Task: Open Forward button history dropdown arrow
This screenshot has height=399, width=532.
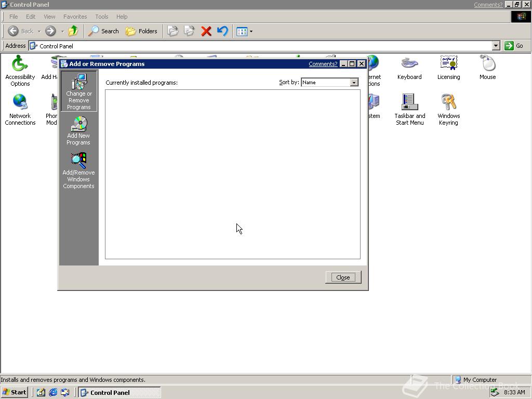Action: coord(62,32)
